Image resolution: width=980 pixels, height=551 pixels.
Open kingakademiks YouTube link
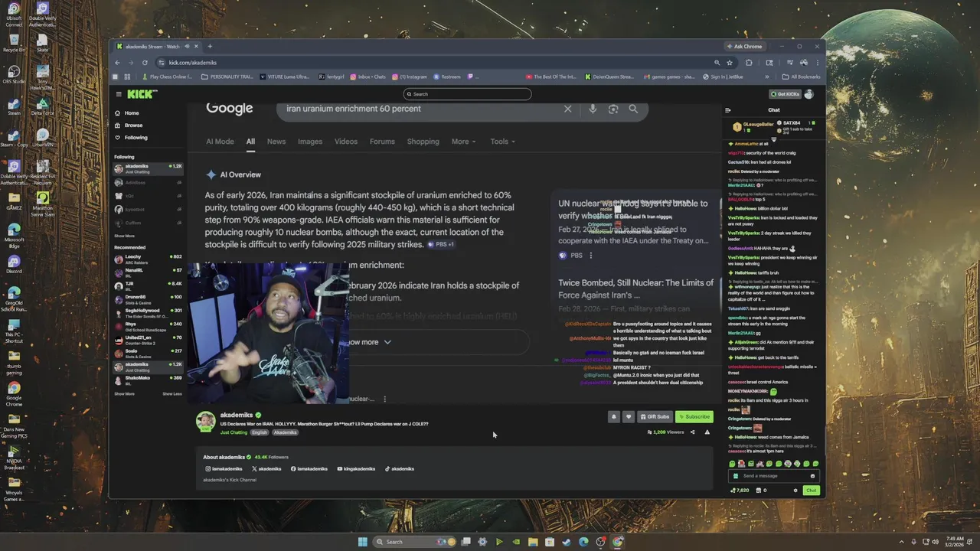pyautogui.click(x=356, y=469)
